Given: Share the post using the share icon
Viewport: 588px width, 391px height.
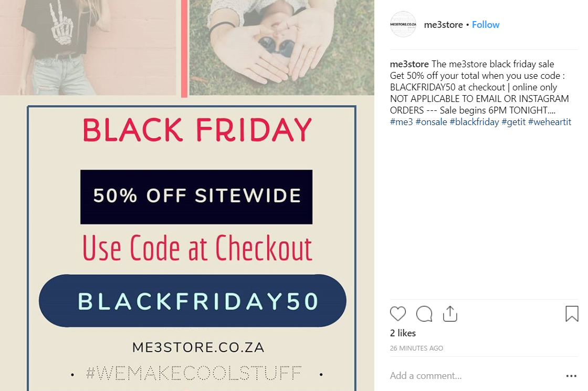Looking at the screenshot, I should click(450, 314).
